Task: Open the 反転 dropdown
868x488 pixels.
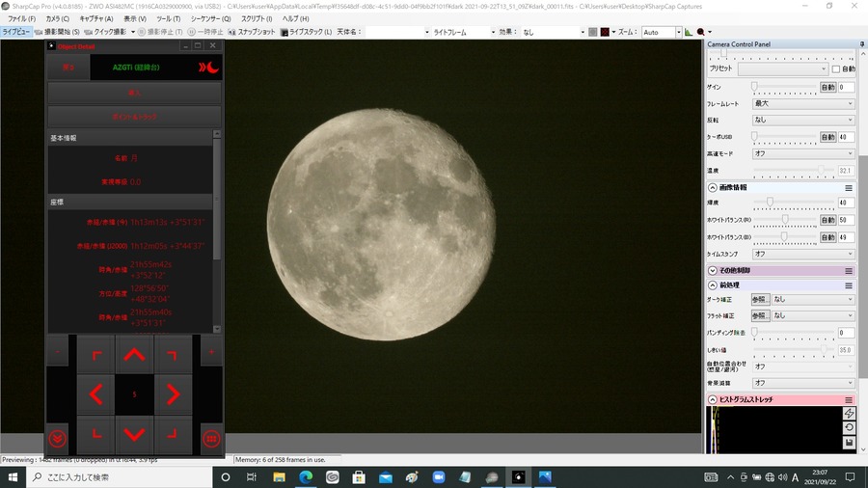Action: coord(803,120)
